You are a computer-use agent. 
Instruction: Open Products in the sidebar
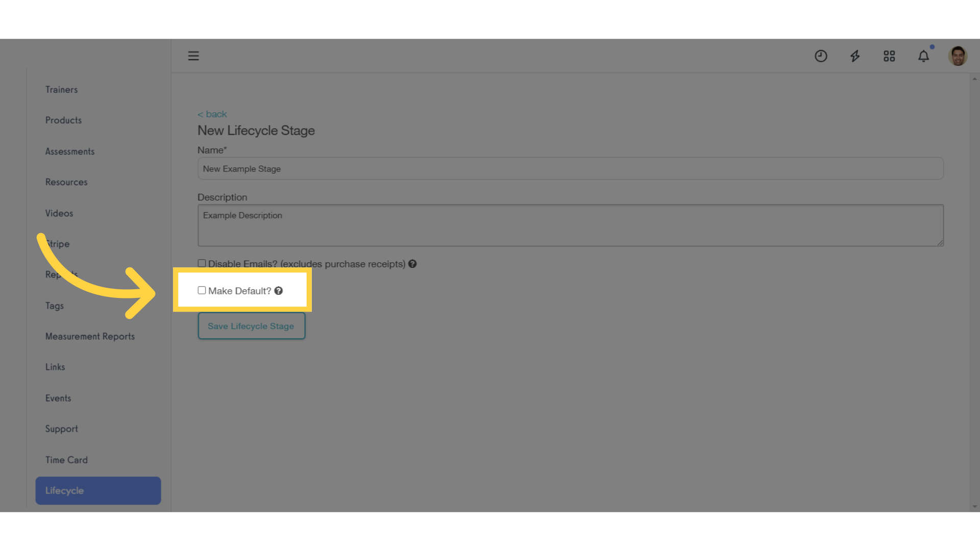63,120
